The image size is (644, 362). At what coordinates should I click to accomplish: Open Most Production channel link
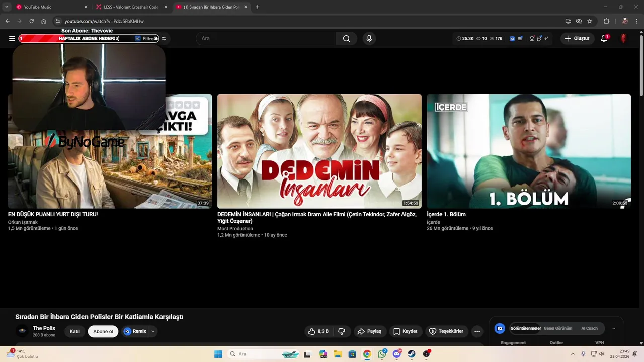(235, 229)
